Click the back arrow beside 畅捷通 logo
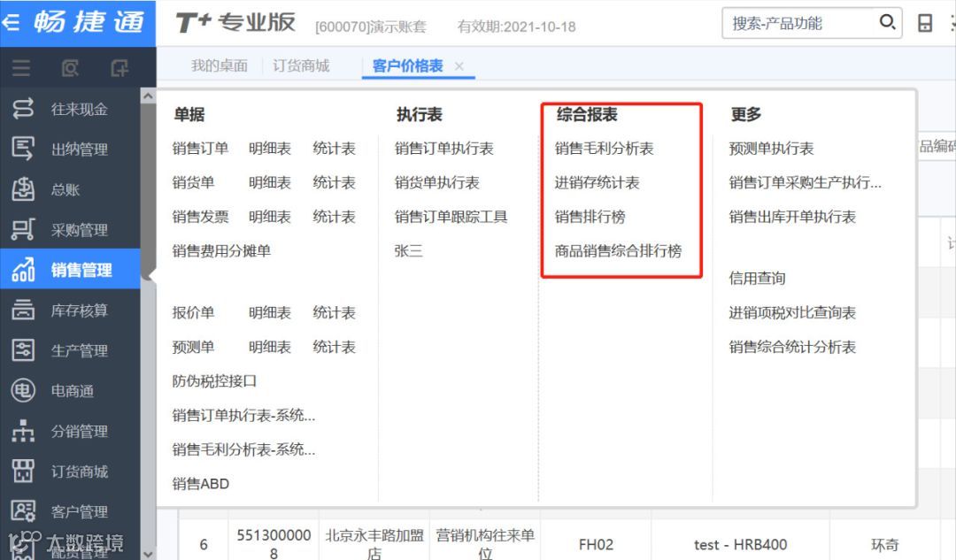The height and width of the screenshot is (560, 956). [11, 22]
